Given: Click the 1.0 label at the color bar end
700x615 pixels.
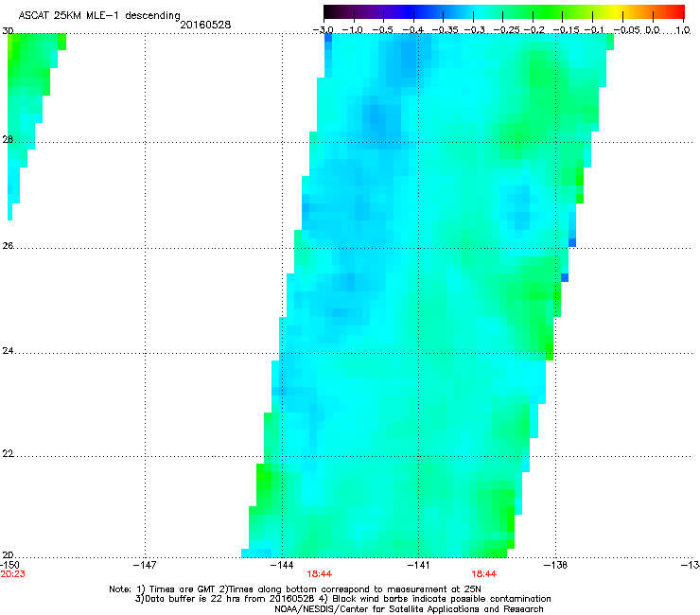Looking at the screenshot, I should (x=683, y=30).
